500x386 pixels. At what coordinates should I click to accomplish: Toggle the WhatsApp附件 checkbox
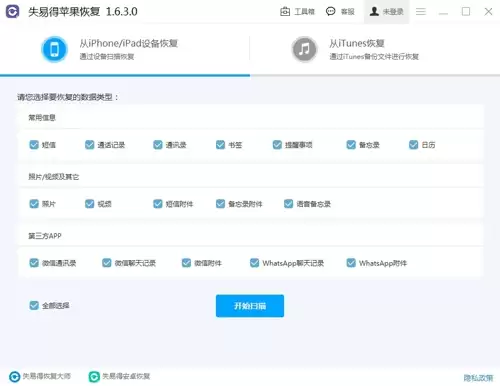(x=351, y=263)
